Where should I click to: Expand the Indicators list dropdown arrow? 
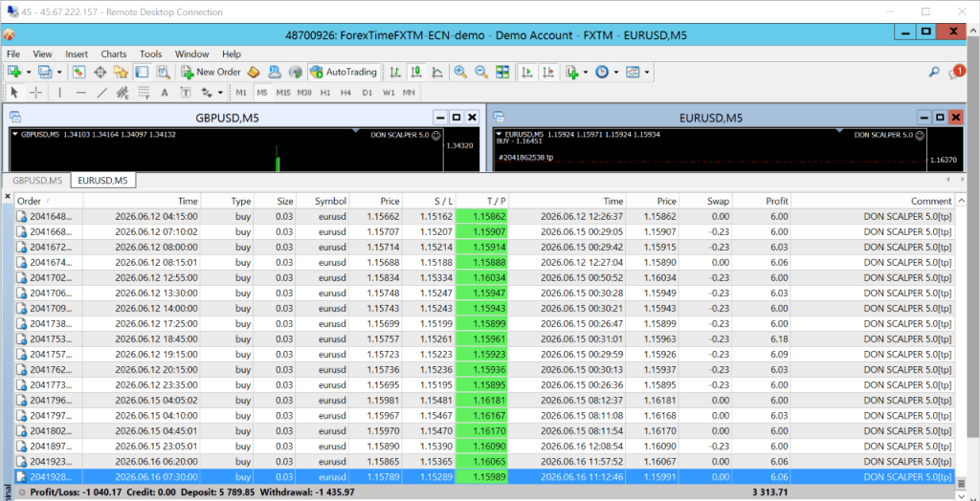coord(585,73)
